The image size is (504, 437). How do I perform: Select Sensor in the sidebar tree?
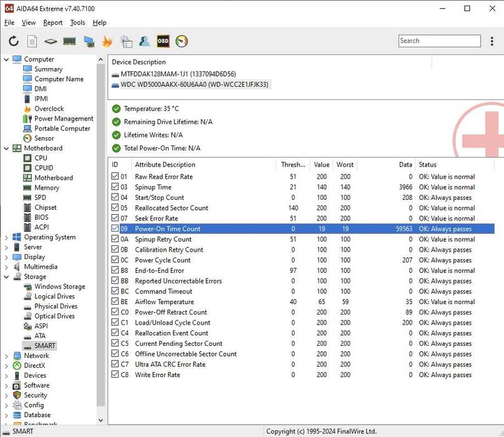pyautogui.click(x=44, y=138)
